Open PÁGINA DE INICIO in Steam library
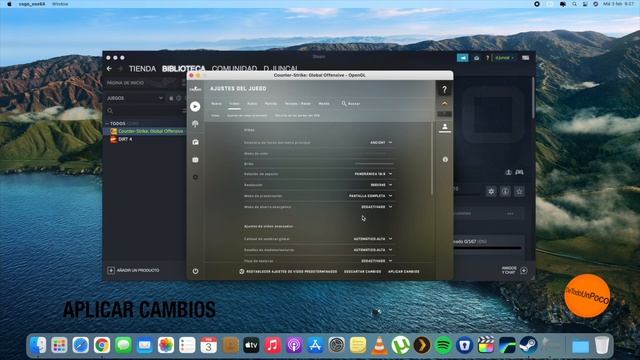 pyautogui.click(x=125, y=83)
